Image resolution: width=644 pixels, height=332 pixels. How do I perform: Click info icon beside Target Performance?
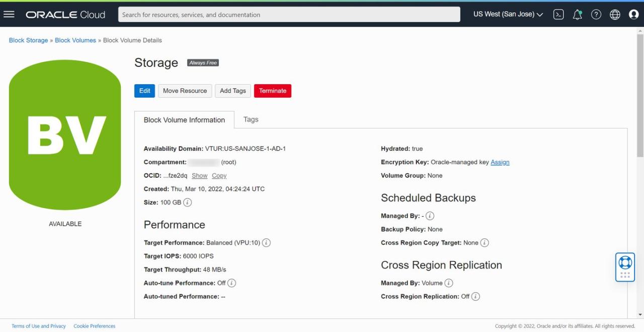266,243
